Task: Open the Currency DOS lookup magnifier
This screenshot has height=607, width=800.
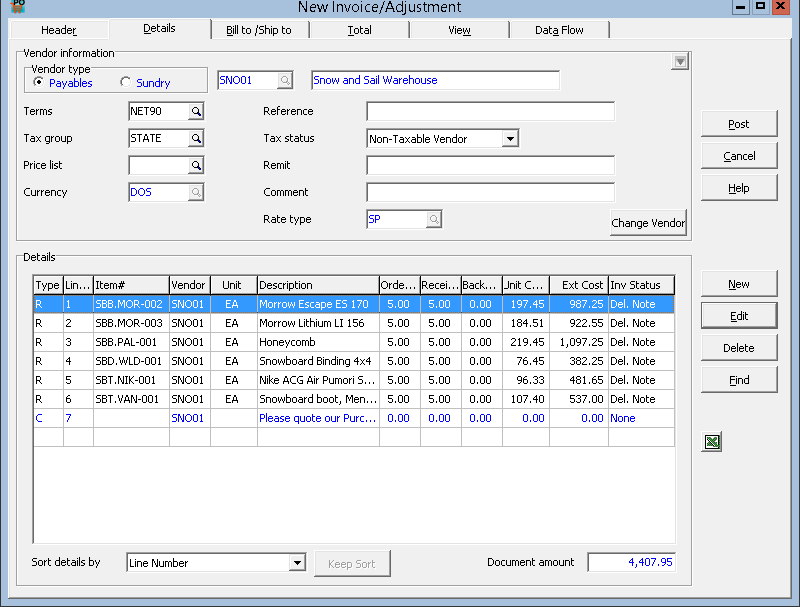Action: (x=196, y=192)
